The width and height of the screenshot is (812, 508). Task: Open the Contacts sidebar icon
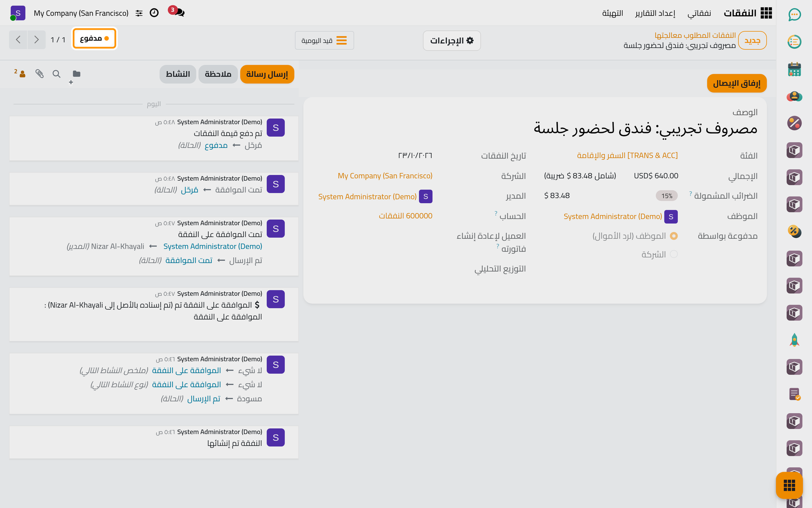[794, 96]
